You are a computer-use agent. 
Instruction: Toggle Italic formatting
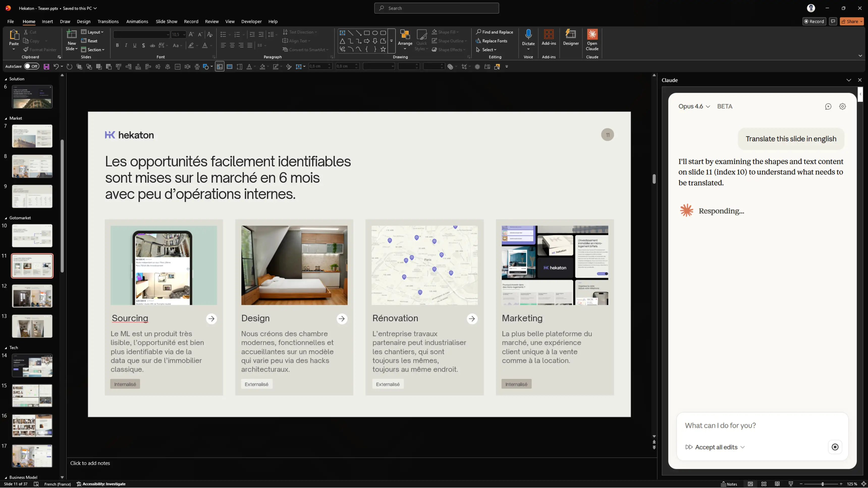pyautogui.click(x=126, y=45)
